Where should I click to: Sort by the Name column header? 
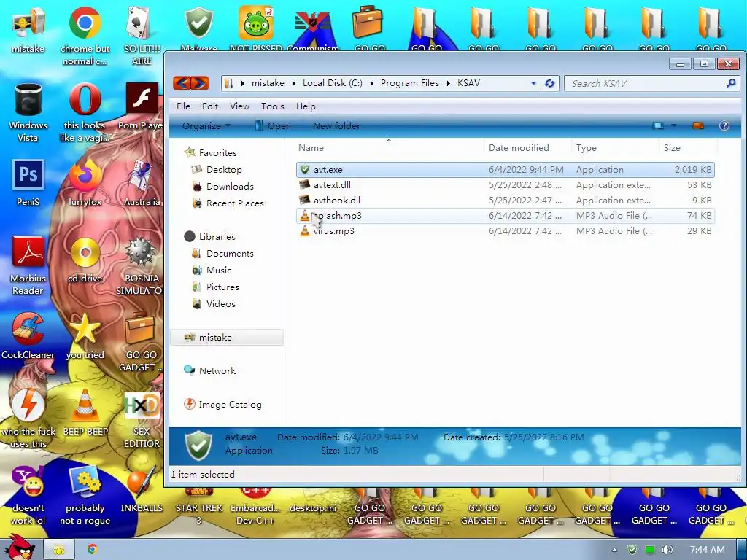coord(390,147)
